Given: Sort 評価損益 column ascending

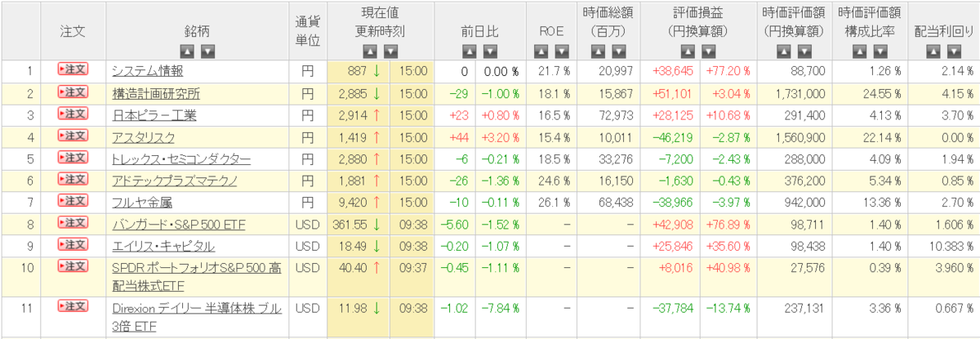Looking at the screenshot, I should (687, 51).
